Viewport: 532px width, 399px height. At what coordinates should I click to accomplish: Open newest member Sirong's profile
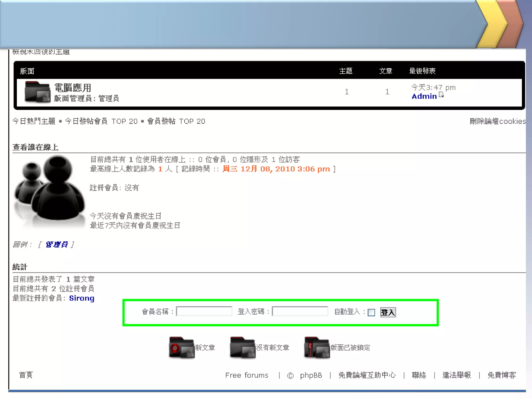point(82,298)
